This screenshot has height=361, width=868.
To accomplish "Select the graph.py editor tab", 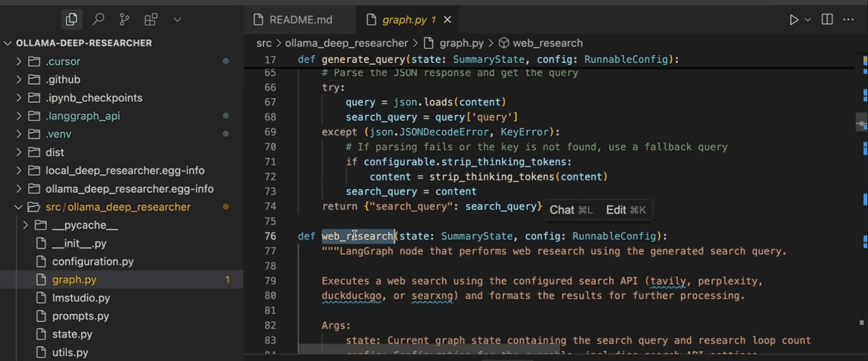I will pyautogui.click(x=410, y=20).
